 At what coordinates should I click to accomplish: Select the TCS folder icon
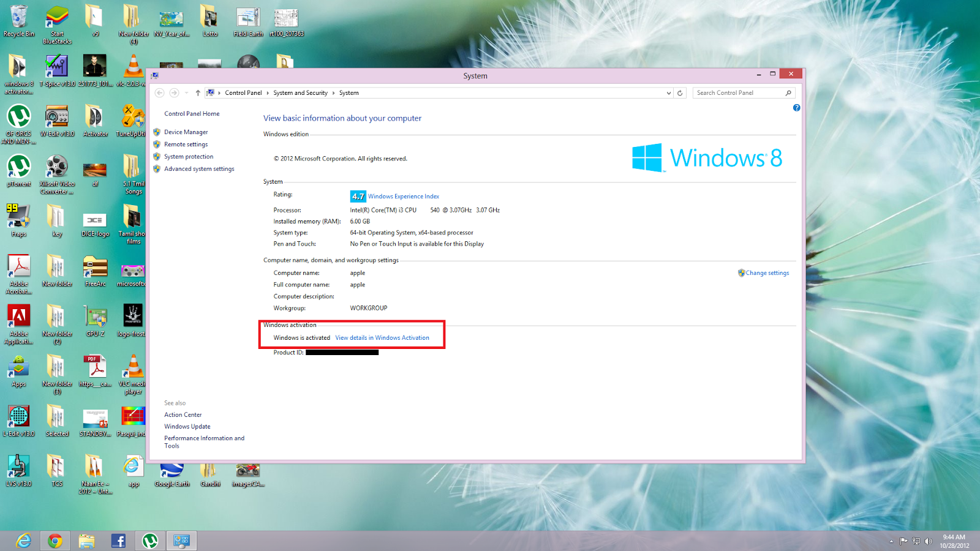coord(57,471)
